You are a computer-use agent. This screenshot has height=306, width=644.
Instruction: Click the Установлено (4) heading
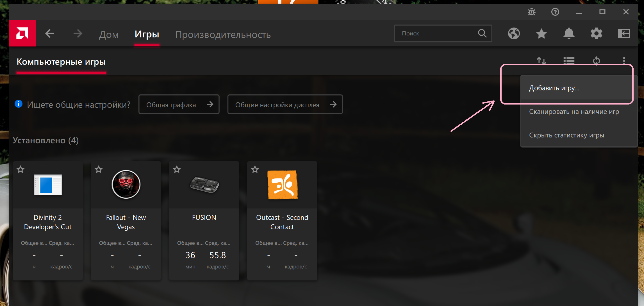click(x=46, y=140)
